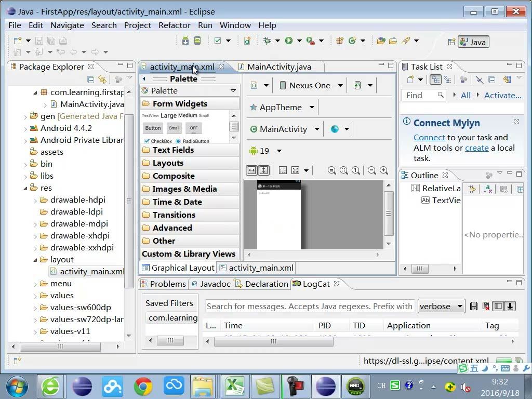532x399 pixels.
Task: Toggle Categorized view in Task List
Action: 435,79
